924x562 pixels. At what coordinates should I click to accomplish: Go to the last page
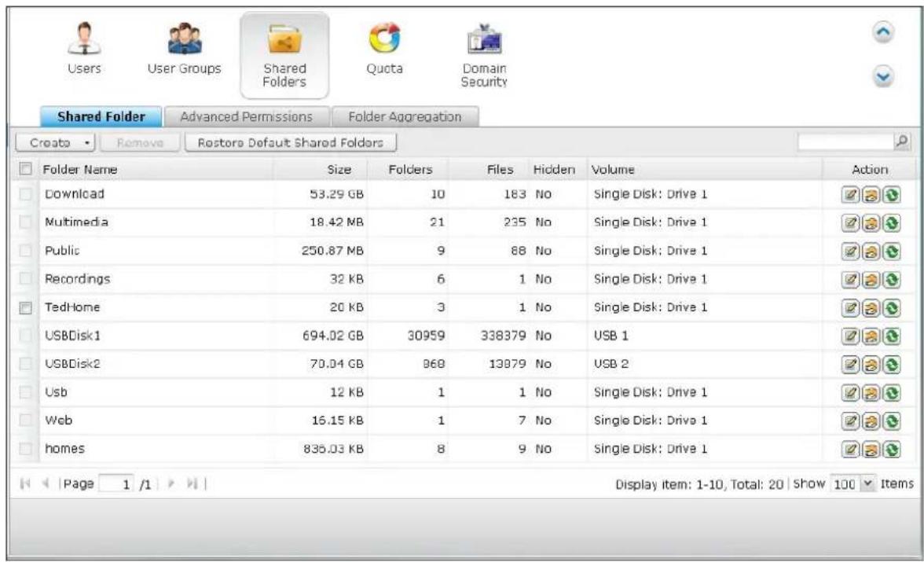tap(192, 483)
